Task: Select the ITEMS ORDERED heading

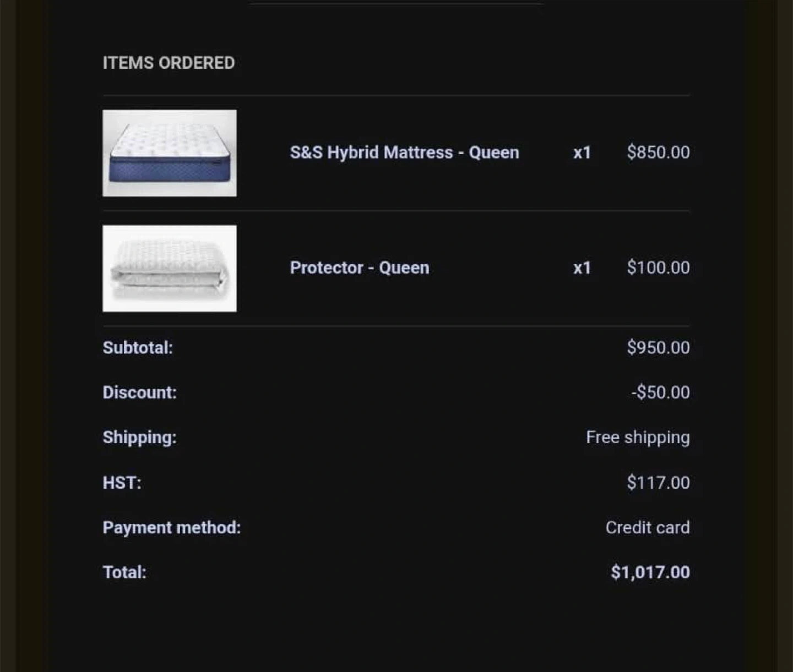Action: click(x=169, y=63)
